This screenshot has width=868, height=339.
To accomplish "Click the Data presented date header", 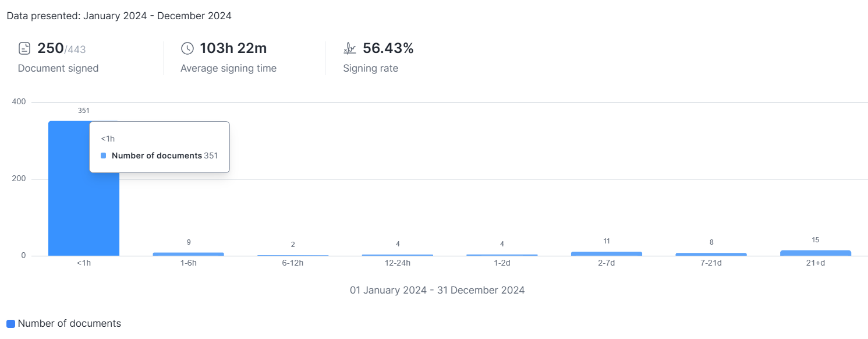I will pos(119,16).
